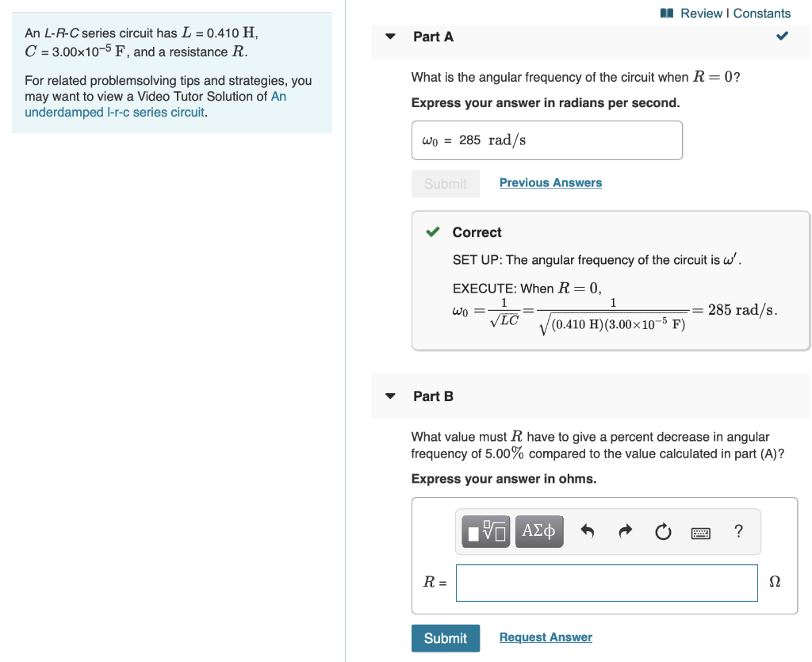Click the undo arrow in answer toolbar
The width and height of the screenshot is (812, 662).
click(x=587, y=531)
